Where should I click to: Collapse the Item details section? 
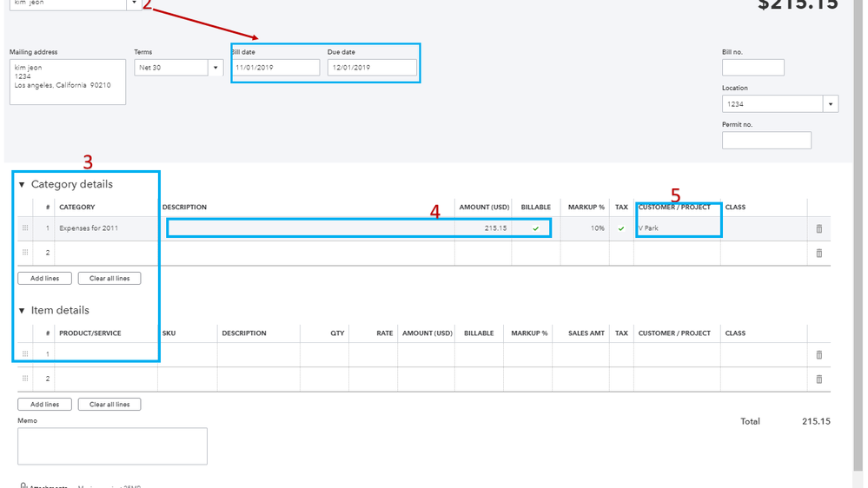(x=22, y=310)
